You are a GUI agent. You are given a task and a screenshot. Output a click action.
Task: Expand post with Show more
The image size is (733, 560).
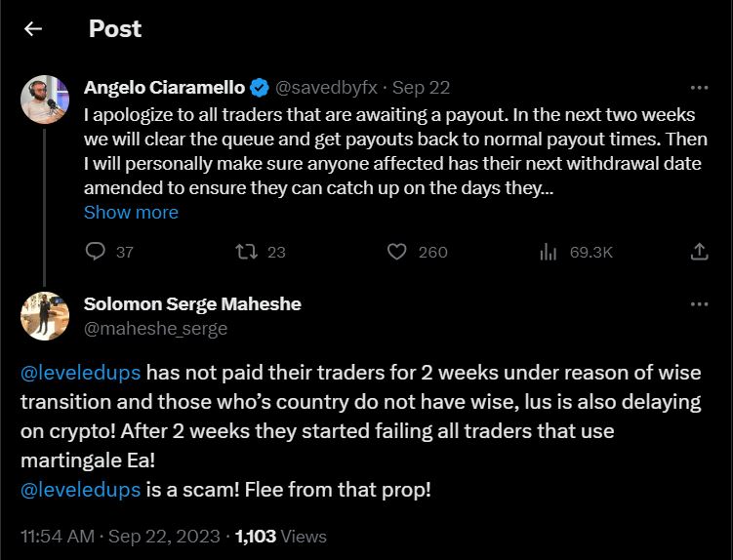click(131, 212)
